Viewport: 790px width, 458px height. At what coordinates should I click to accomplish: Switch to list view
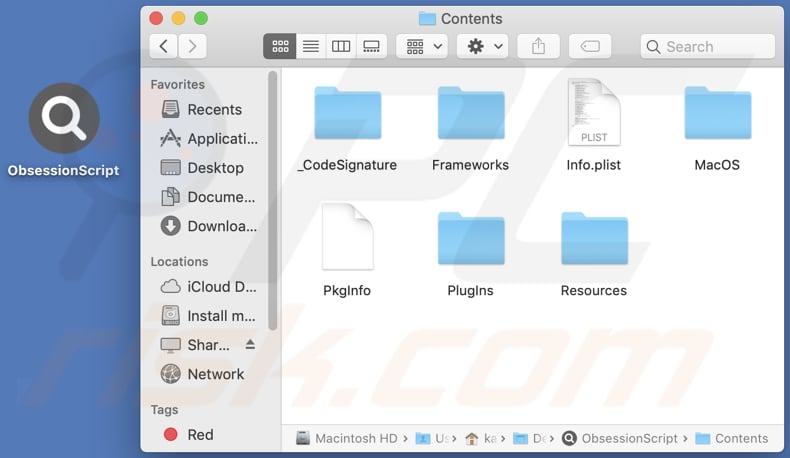click(x=311, y=46)
